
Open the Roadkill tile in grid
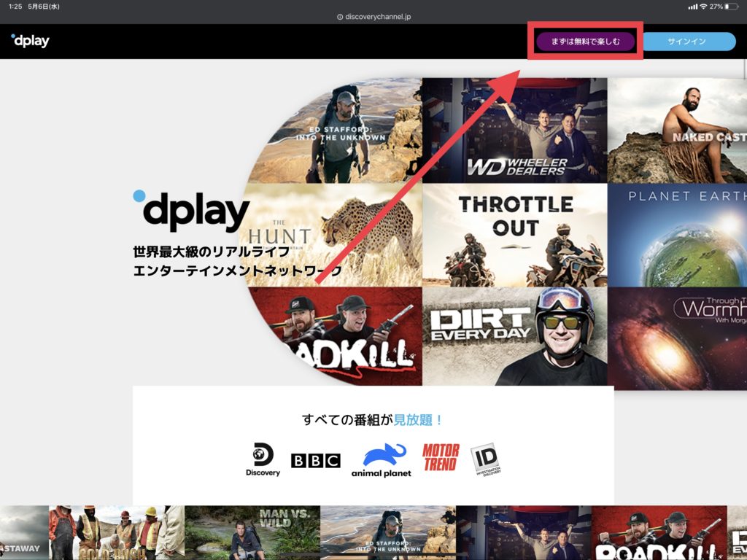pyautogui.click(x=335, y=335)
